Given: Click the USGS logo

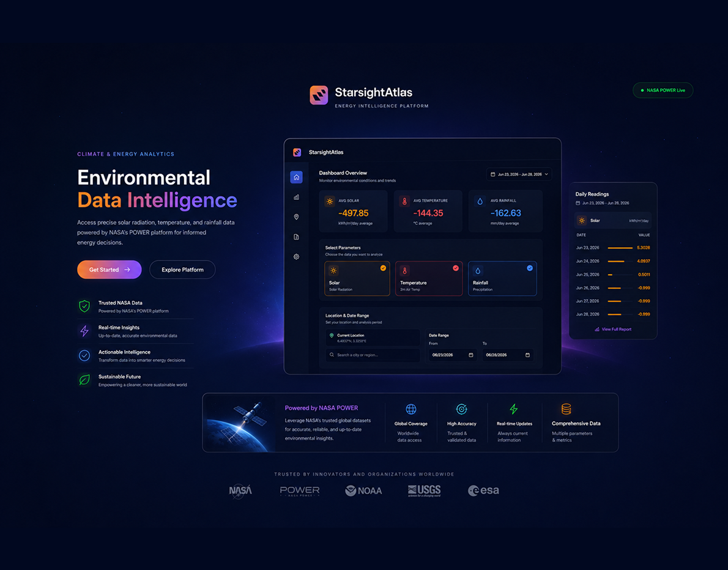Looking at the screenshot, I should coord(425,490).
